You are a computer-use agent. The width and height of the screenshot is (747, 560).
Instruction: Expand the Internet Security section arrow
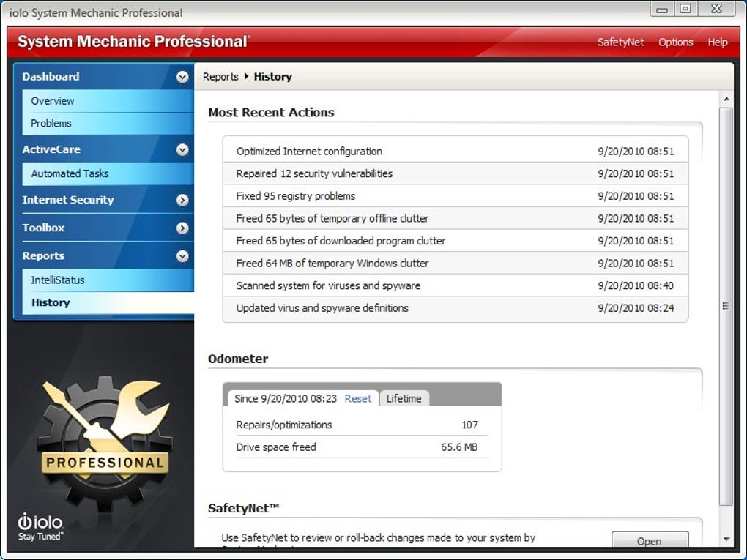[182, 200]
